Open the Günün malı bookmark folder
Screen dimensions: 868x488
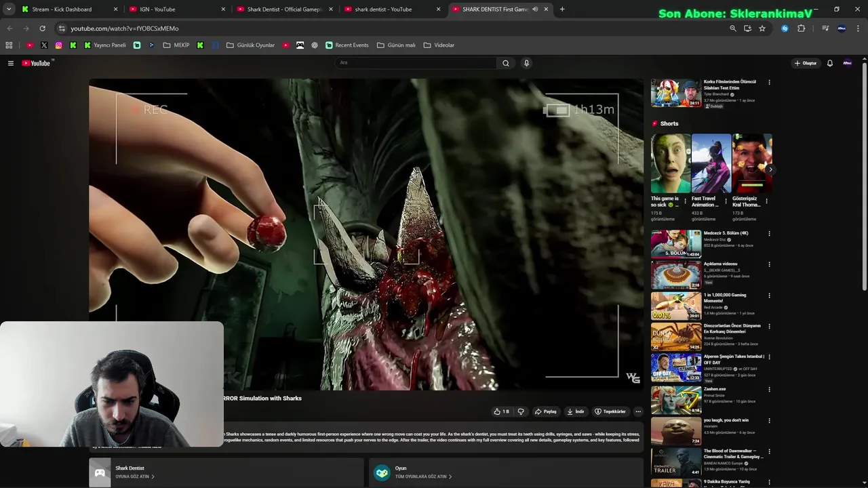coord(397,45)
